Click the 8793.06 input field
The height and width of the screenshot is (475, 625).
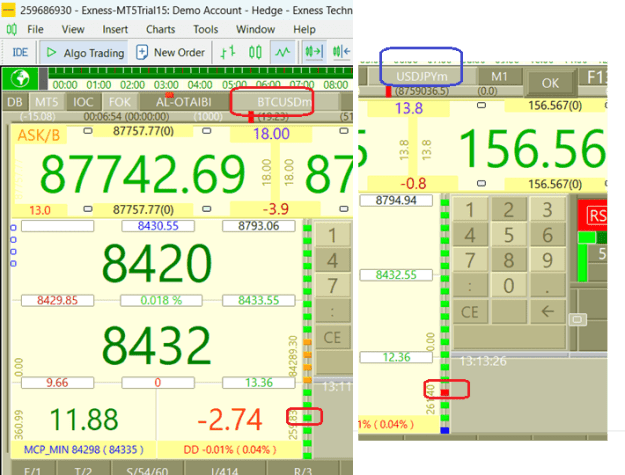(x=259, y=226)
